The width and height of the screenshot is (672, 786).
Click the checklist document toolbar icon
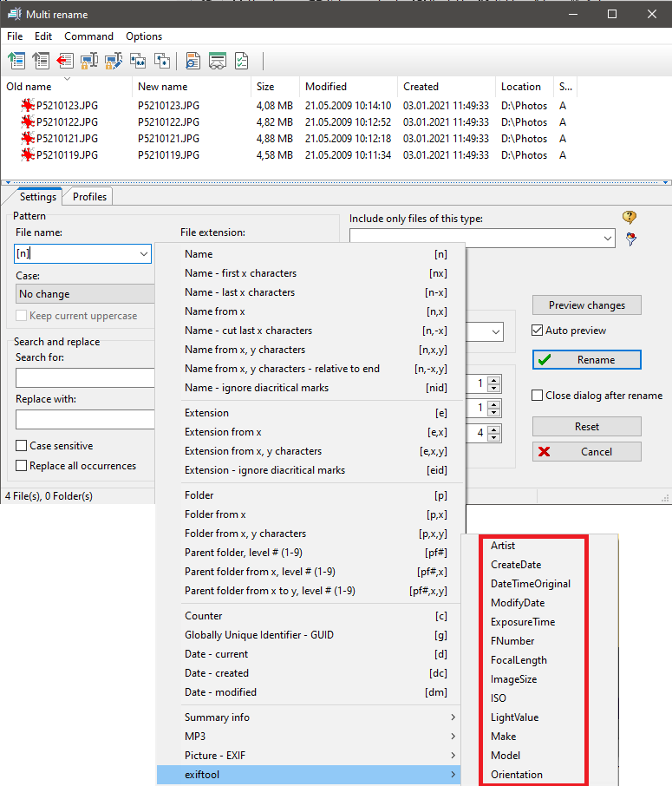pos(242,61)
